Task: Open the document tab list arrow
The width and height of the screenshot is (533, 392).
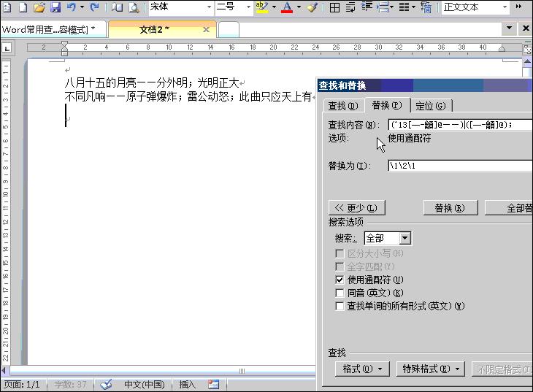Action: [509, 28]
